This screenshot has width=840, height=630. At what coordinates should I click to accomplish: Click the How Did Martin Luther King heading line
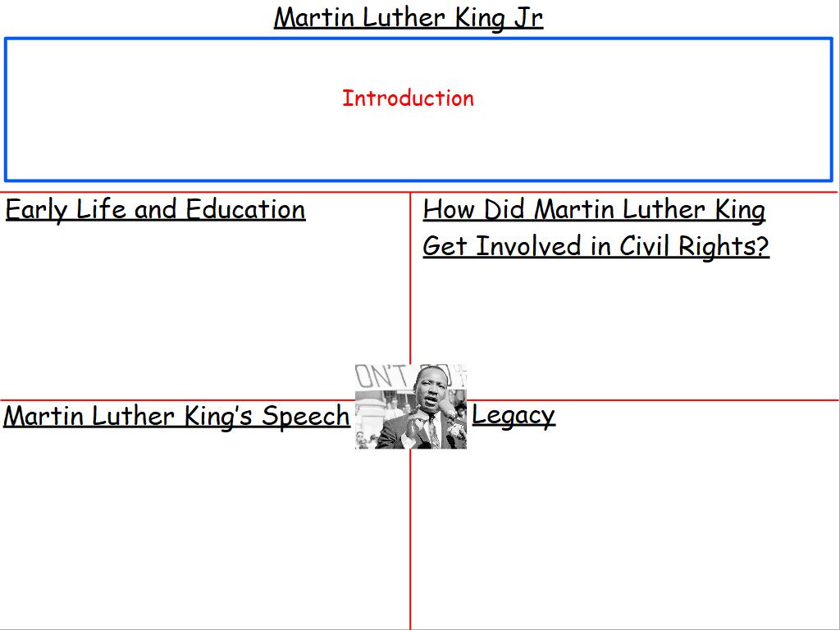(x=594, y=210)
